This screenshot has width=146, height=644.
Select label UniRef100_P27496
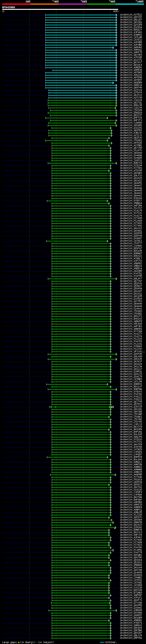(131, 477)
